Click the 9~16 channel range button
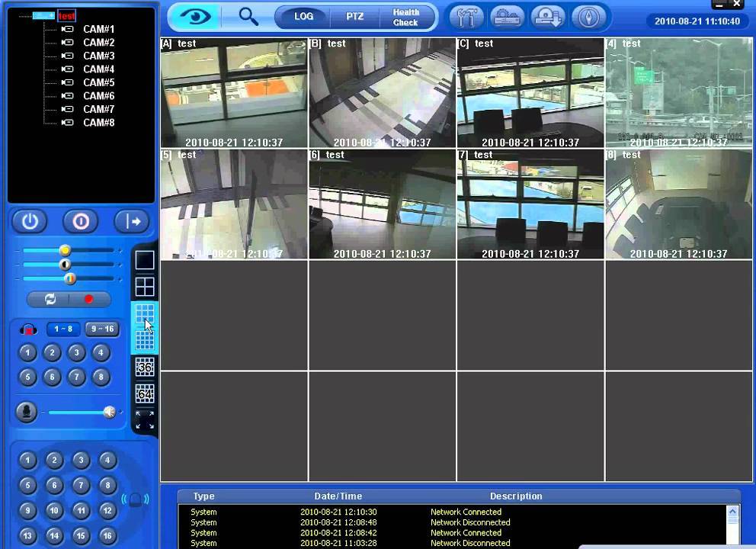756x549 pixels. [101, 329]
